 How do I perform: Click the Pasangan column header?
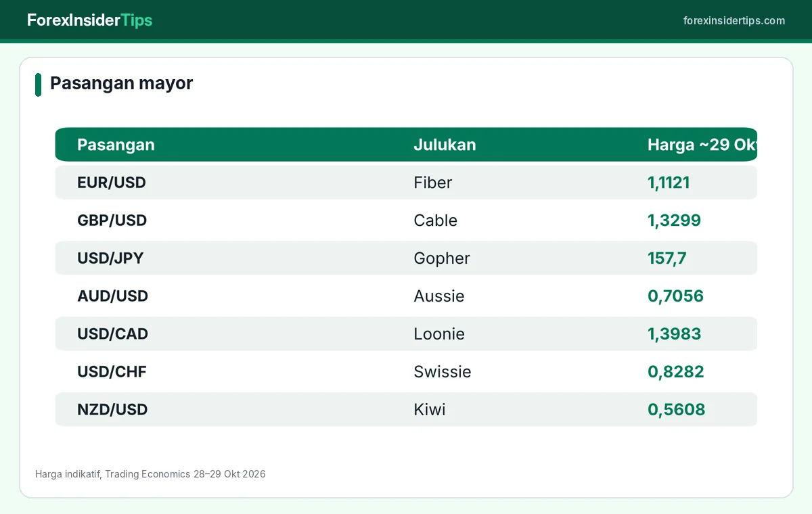[116, 145]
